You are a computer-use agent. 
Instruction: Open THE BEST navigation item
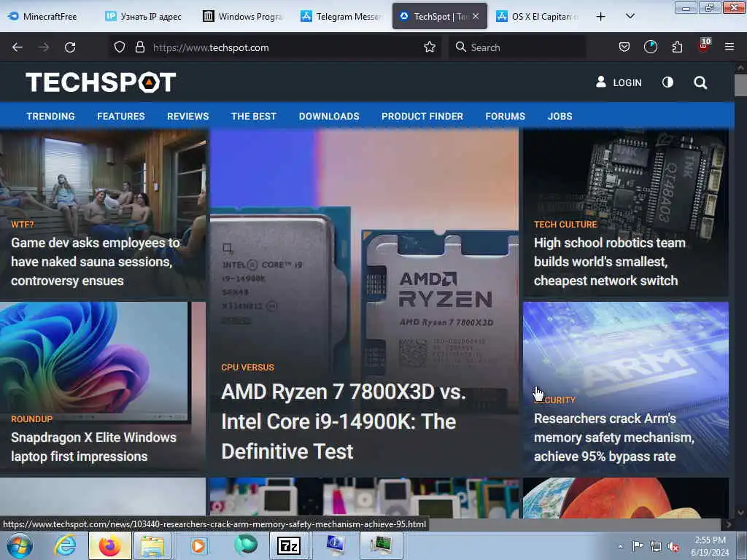pyautogui.click(x=254, y=116)
